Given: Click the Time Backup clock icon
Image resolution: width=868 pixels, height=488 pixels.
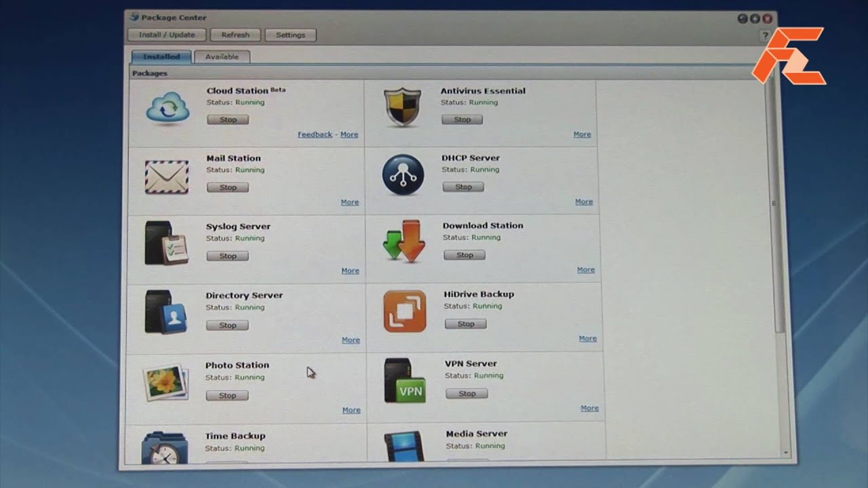Looking at the screenshot, I should click(x=165, y=448).
